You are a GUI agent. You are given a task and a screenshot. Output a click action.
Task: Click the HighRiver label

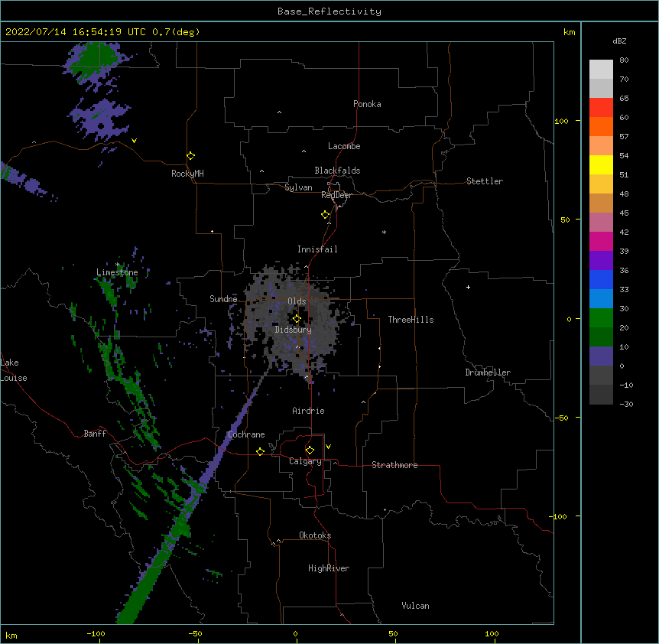(x=329, y=568)
